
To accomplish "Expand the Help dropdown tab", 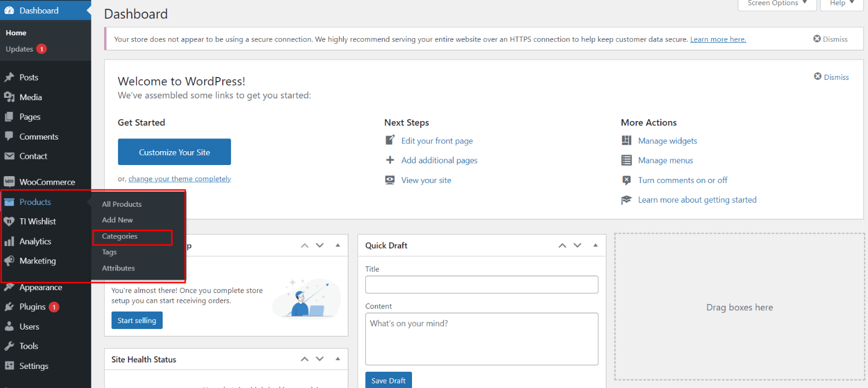I will tap(841, 4).
